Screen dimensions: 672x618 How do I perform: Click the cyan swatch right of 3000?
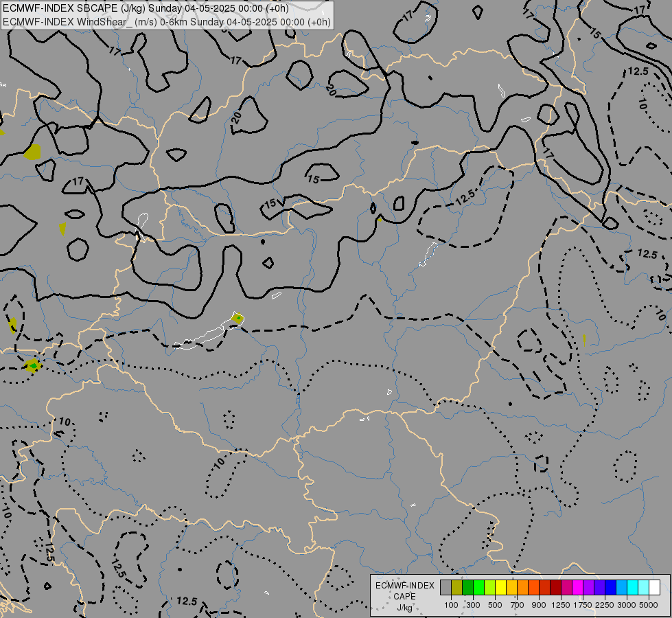pyautogui.click(x=633, y=588)
